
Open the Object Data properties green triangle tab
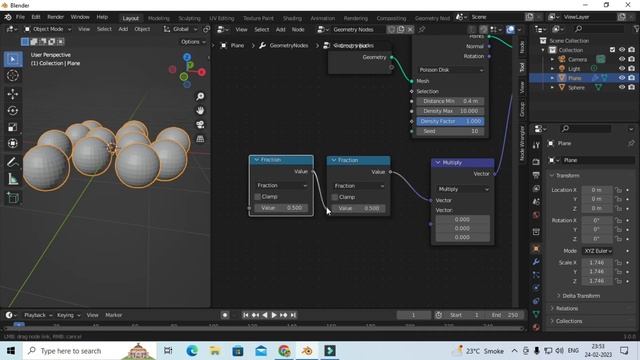click(536, 314)
